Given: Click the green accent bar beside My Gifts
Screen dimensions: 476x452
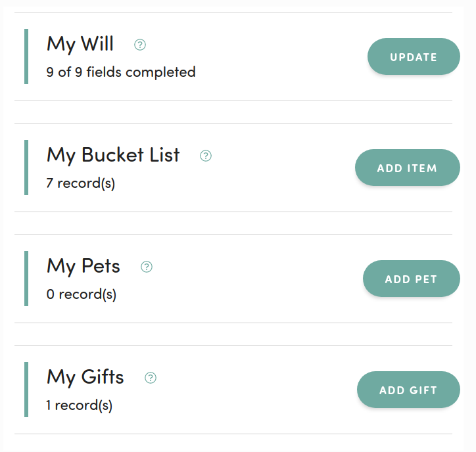Looking at the screenshot, I should (26, 390).
